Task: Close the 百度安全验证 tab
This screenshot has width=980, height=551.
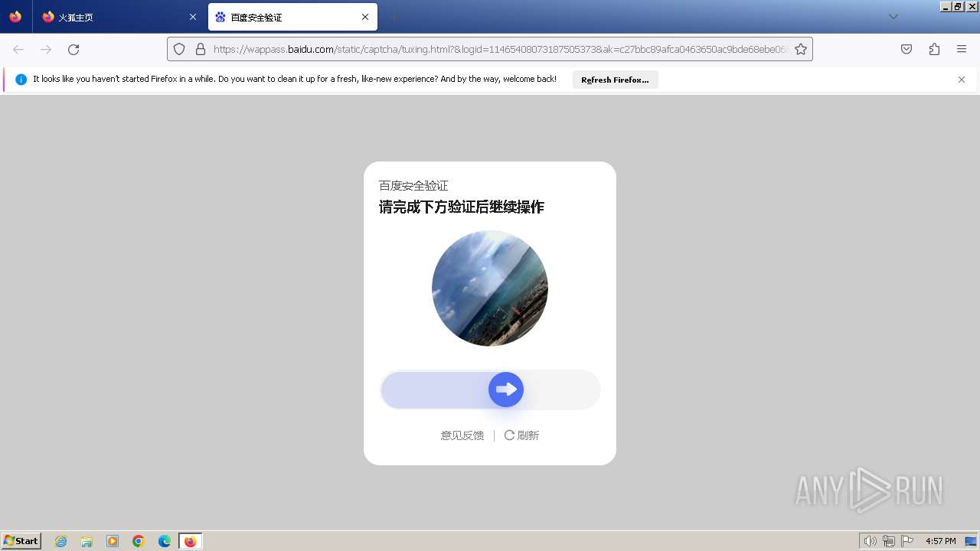Action: tap(365, 17)
